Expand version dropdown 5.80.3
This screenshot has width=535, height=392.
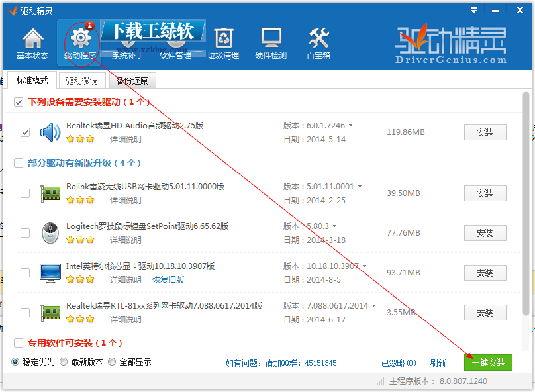tap(335, 226)
